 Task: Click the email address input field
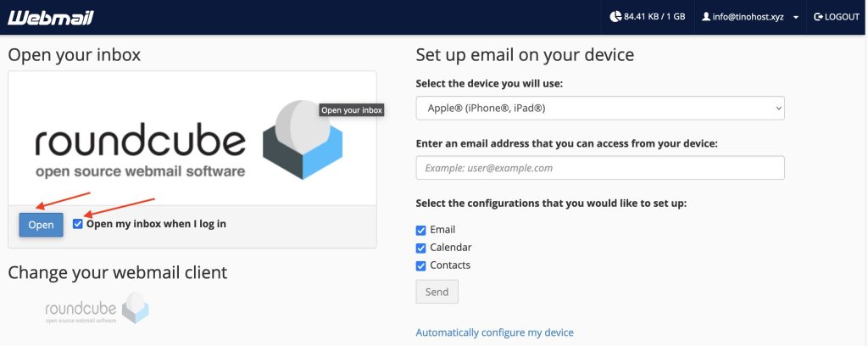point(600,168)
